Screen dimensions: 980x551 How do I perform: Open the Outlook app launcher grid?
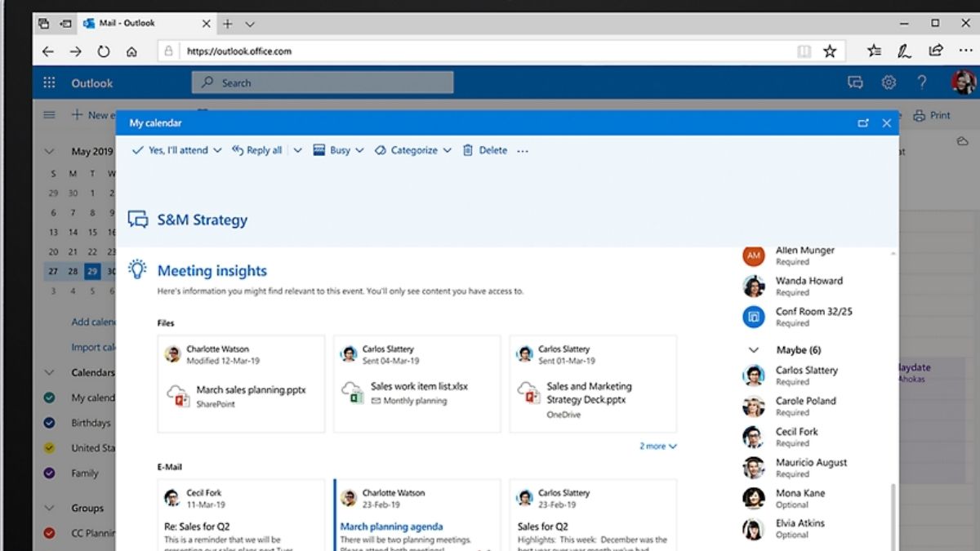click(49, 82)
